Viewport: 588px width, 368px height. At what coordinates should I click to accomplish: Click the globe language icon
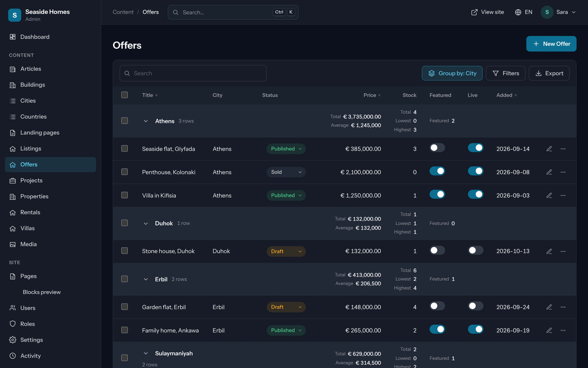point(518,12)
